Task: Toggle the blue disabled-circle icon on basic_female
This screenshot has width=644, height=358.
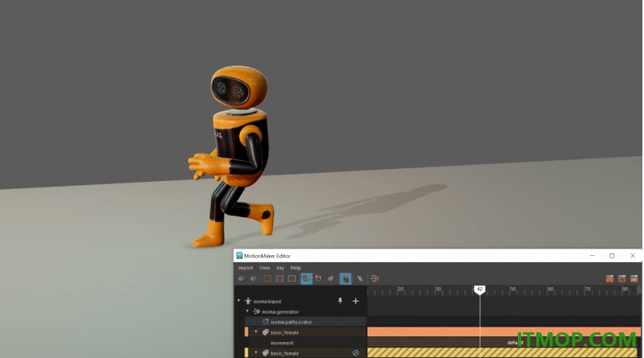Action: point(355,352)
